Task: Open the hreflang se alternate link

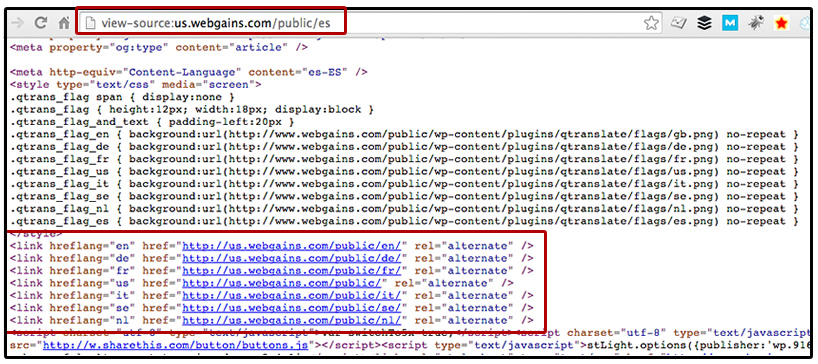Action: [291, 308]
